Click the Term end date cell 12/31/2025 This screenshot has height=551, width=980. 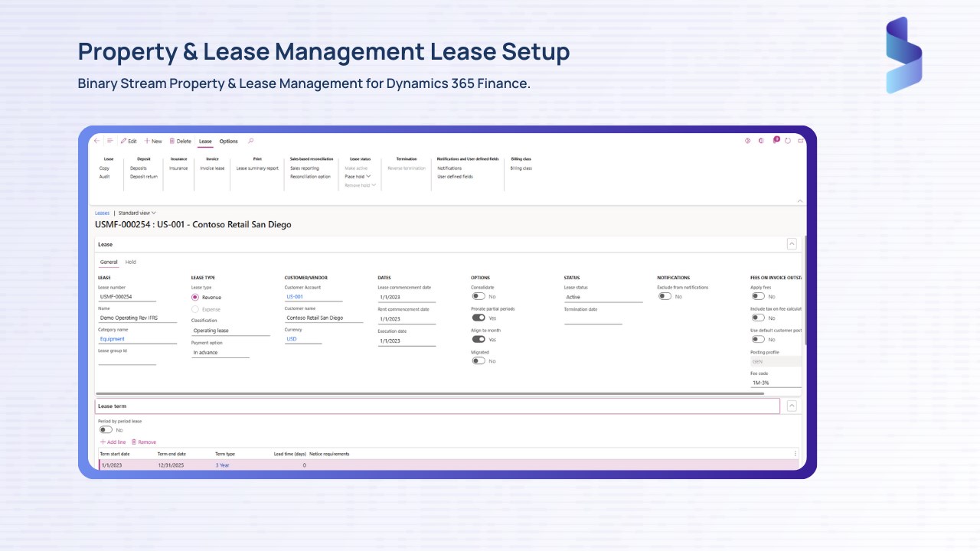point(171,465)
